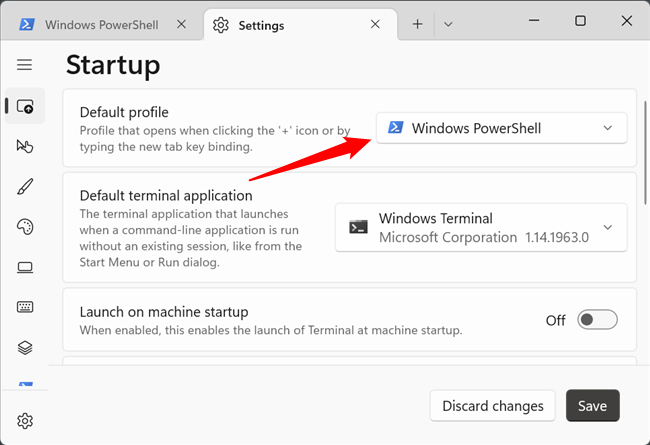Image resolution: width=650 pixels, height=445 pixels.
Task: Click the terminal icon in Windows Terminal dropdown
Action: tap(358, 227)
